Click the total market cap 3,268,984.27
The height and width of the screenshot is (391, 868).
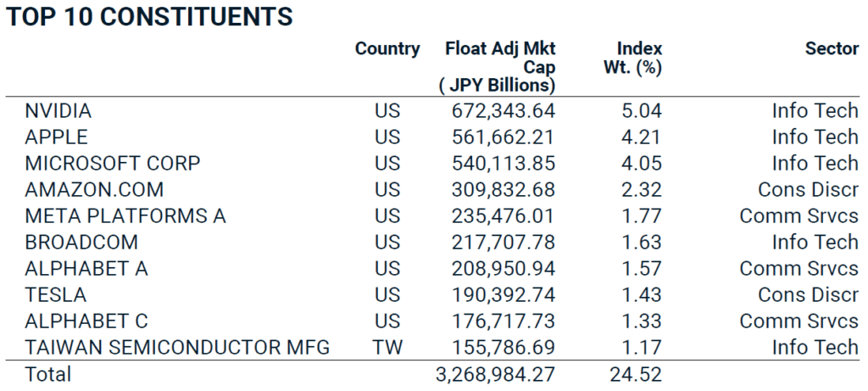click(496, 374)
